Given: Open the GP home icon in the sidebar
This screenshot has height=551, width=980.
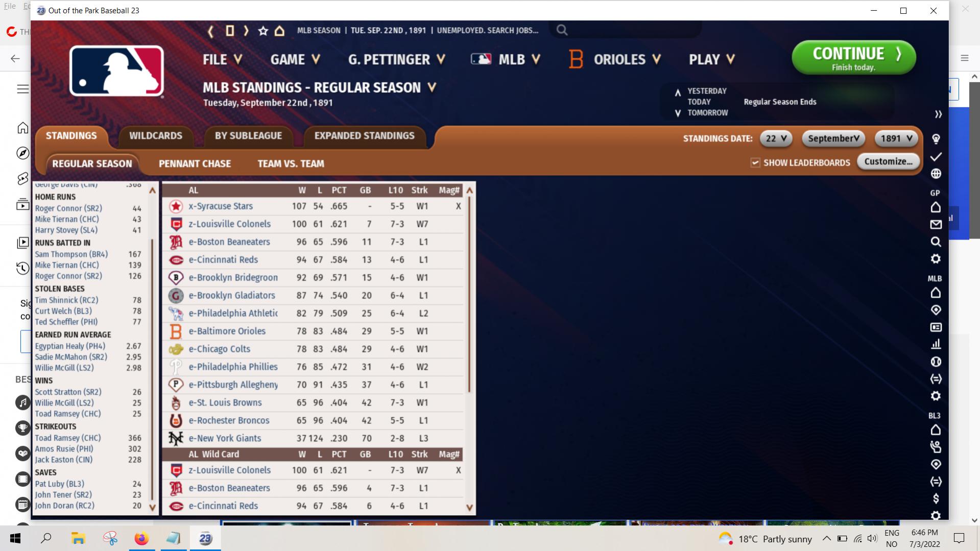Looking at the screenshot, I should (936, 207).
